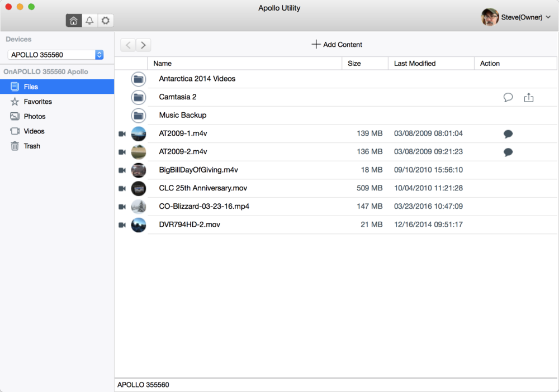Click the video type icon beside AT2009-2.m4v
This screenshot has height=392, width=559.
tap(122, 152)
